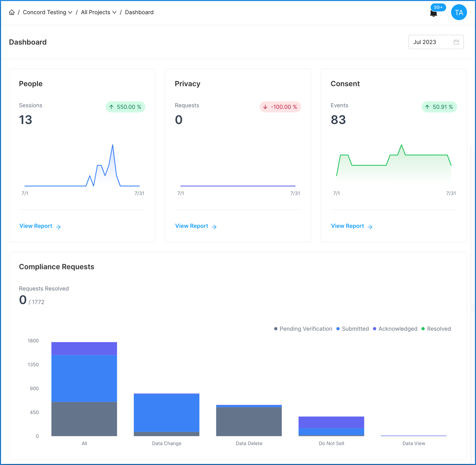Image resolution: width=476 pixels, height=465 pixels.
Task: Expand the Concord Testing breadcrumb dropdown
Action: pyautogui.click(x=47, y=12)
